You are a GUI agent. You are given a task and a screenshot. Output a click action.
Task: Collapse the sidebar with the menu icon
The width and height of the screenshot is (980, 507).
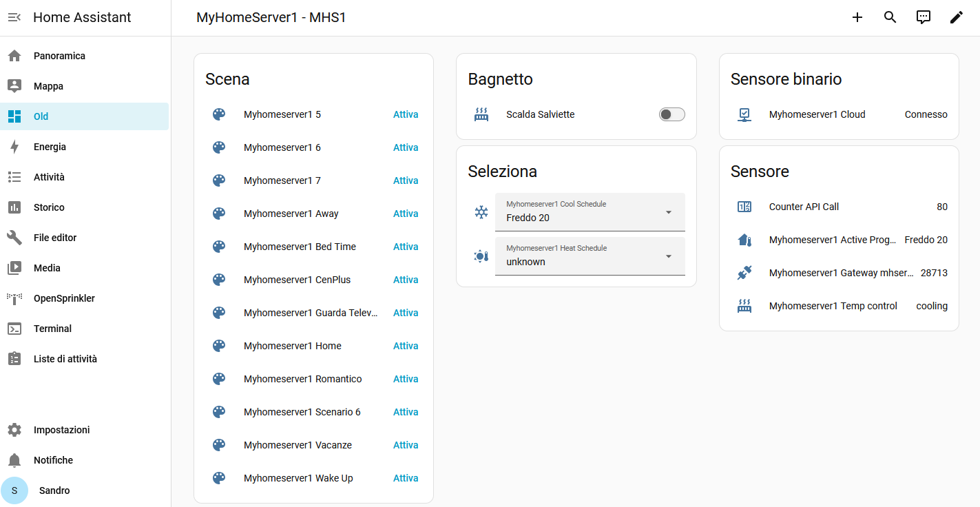[14, 17]
